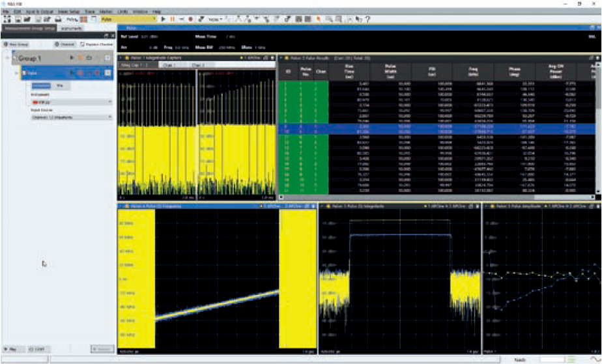Click the red Record button in the toolbar
This screenshot has width=602, height=364.
190,20
